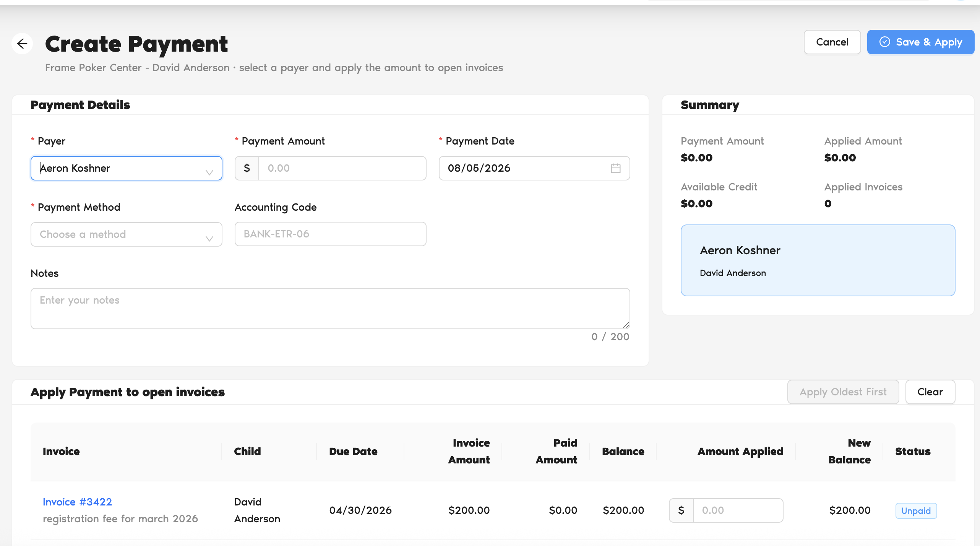
Task: Click the New Balance column header
Action: coord(850,452)
